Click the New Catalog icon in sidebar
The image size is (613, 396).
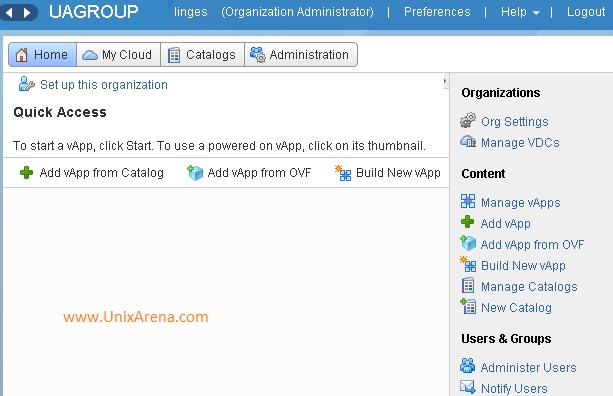(x=468, y=306)
